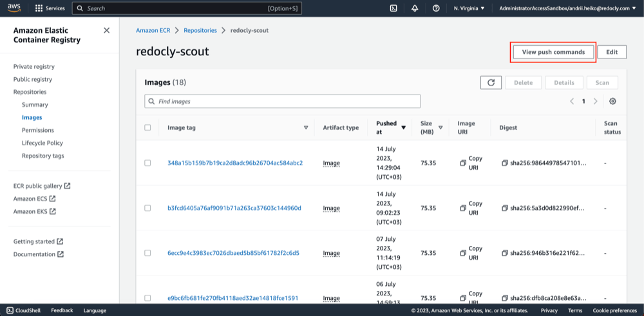Viewport: 644px width, 316px height.
Task: Close the Amazon ECR side navigation
Action: [106, 30]
